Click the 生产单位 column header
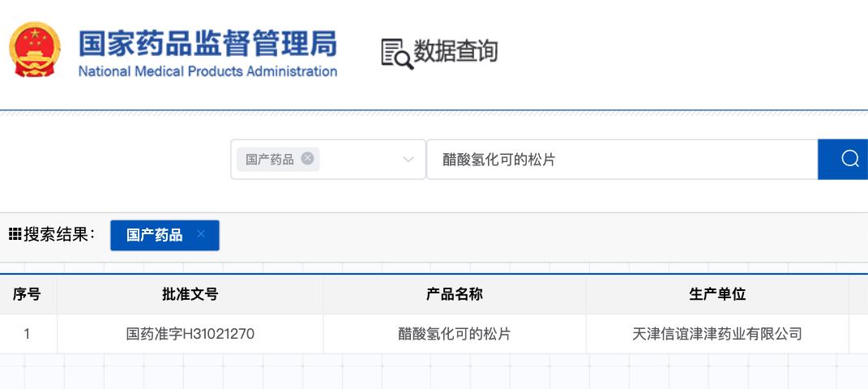This screenshot has height=389, width=868. [x=717, y=294]
